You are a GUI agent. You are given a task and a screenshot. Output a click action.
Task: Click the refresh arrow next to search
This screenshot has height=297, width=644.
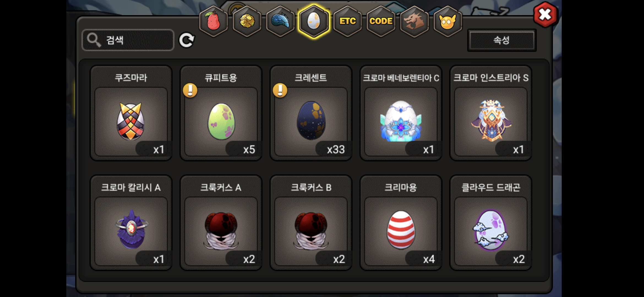(x=187, y=40)
